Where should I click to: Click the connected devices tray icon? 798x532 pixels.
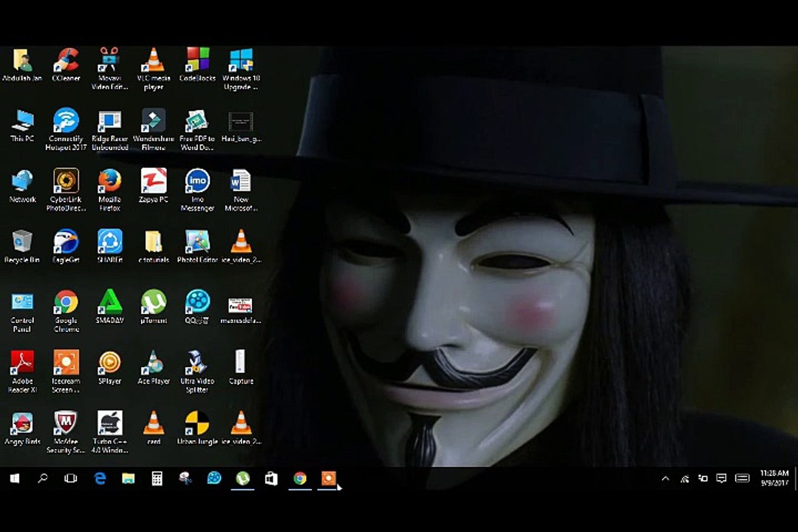click(703, 479)
